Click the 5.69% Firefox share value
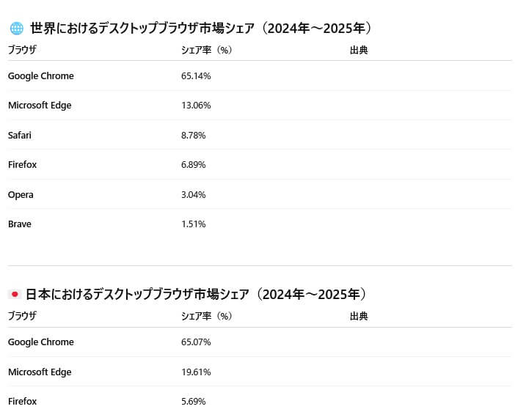 [x=194, y=401]
